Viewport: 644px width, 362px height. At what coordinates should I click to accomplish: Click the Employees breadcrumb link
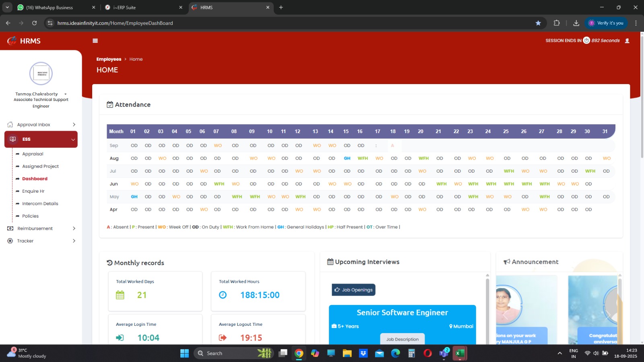click(109, 59)
